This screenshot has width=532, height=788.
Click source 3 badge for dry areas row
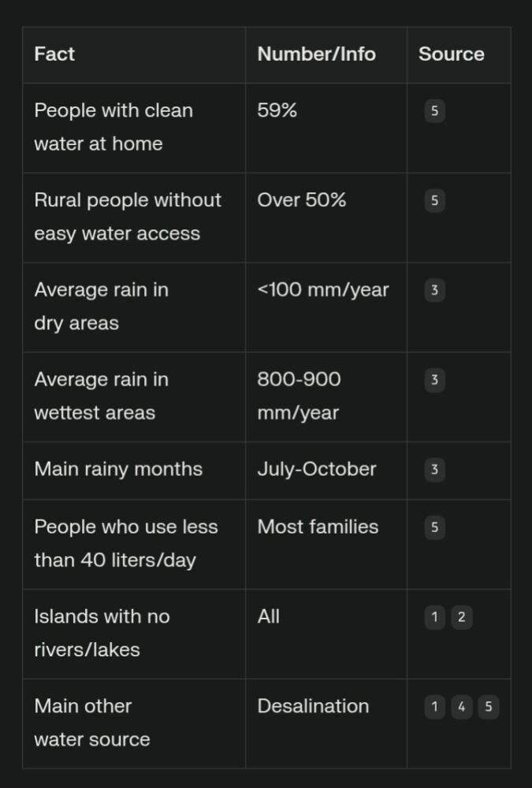(x=433, y=291)
